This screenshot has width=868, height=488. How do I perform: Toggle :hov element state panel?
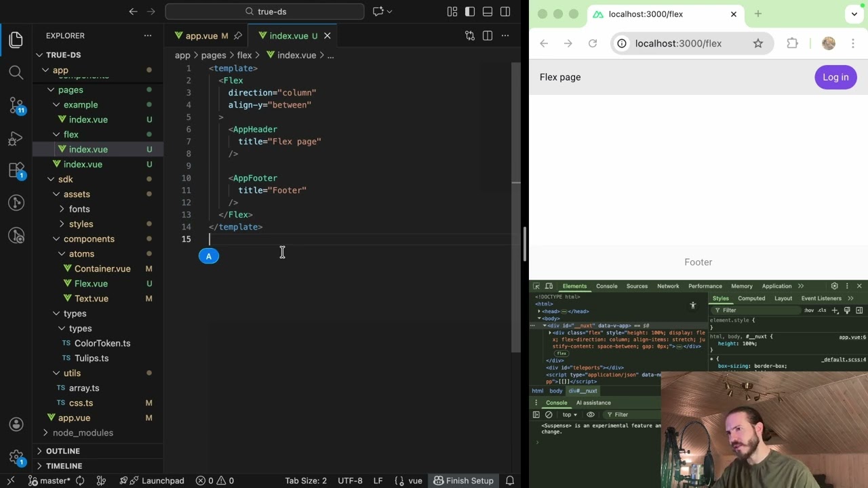[809, 310]
